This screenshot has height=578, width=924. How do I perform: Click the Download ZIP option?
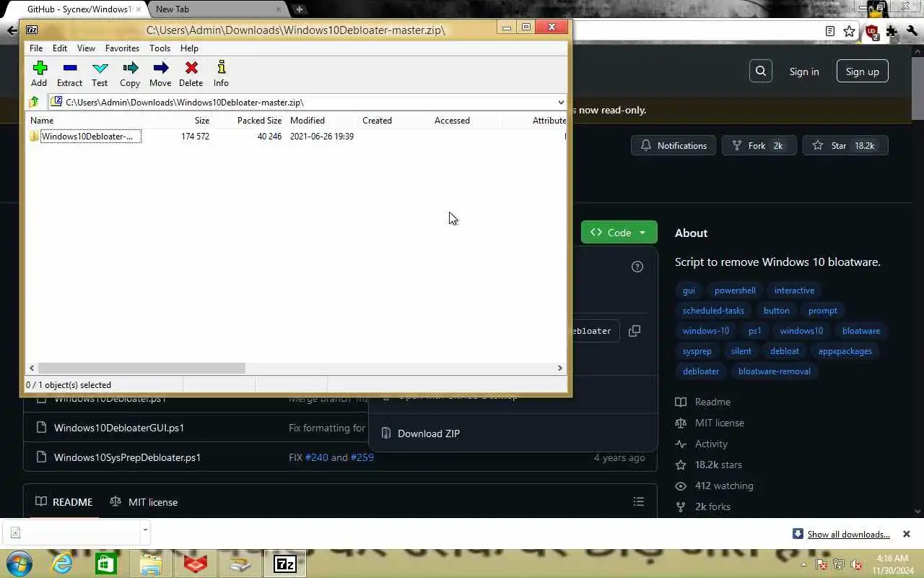tap(429, 433)
